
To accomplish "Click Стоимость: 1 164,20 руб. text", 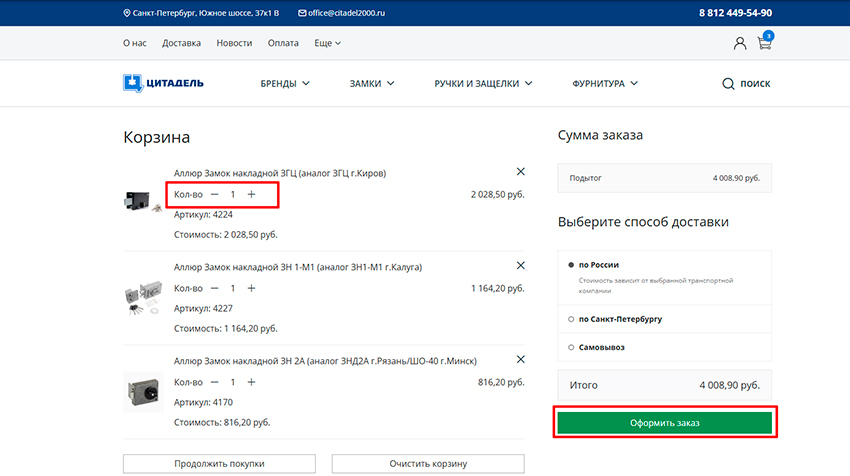I will tap(226, 329).
